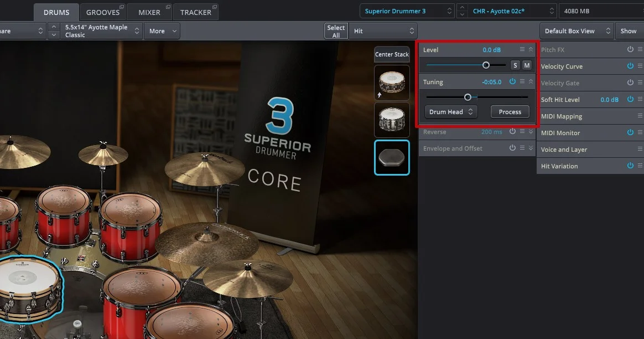The height and width of the screenshot is (339, 644).
Task: Open Default Box View dropdown
Action: click(x=577, y=31)
